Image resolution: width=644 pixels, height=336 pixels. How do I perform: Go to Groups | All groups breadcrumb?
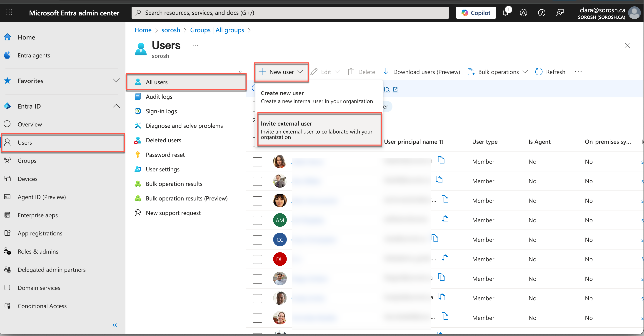click(217, 30)
